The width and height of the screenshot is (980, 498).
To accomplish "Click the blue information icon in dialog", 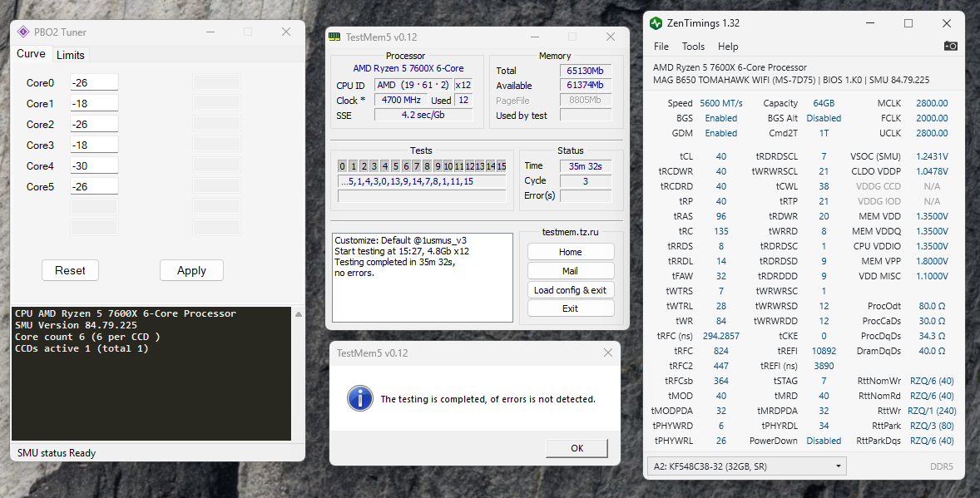I will [x=360, y=398].
